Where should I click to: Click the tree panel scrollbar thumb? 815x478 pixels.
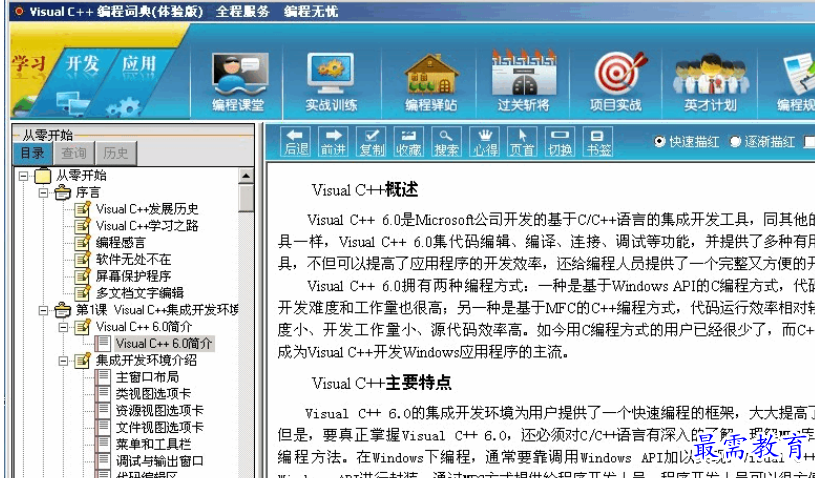[x=246, y=198]
